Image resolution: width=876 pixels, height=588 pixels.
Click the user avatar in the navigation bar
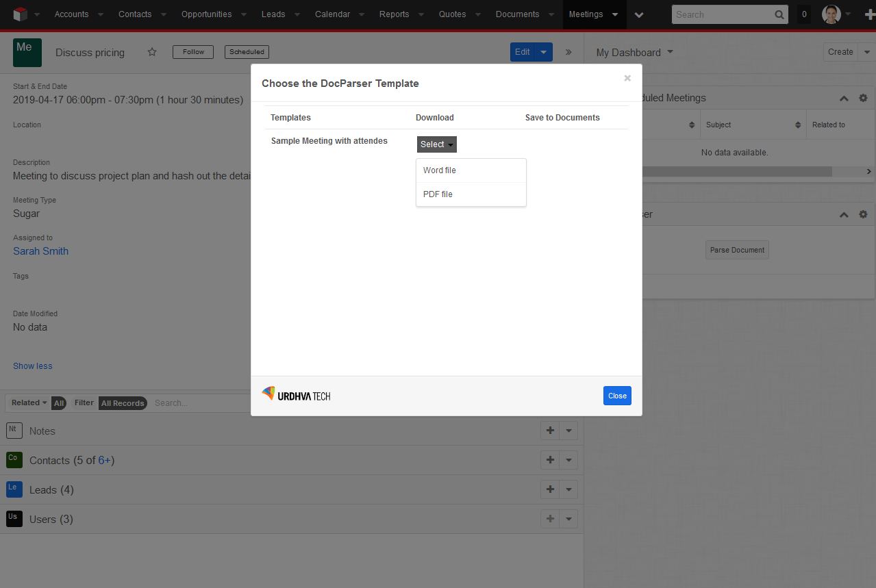tap(830, 14)
